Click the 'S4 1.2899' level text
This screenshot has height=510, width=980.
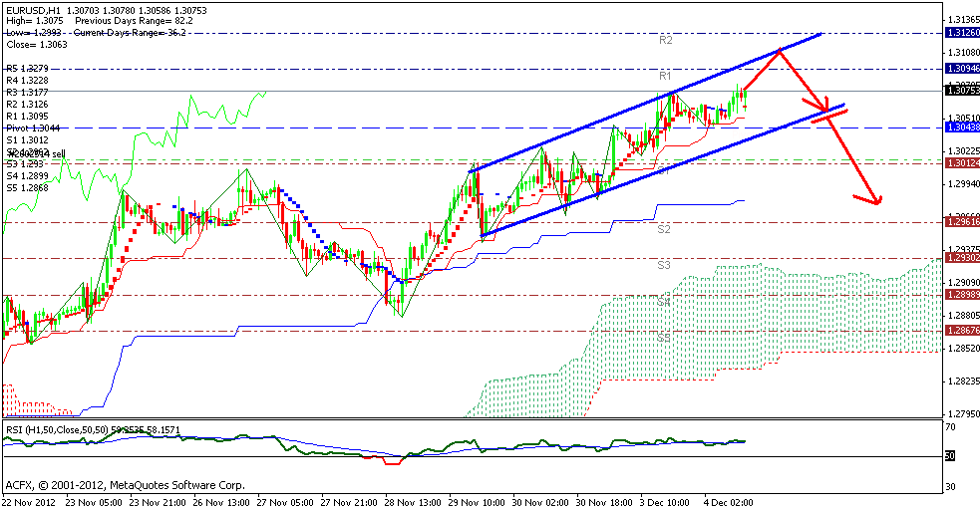pyautogui.click(x=27, y=176)
